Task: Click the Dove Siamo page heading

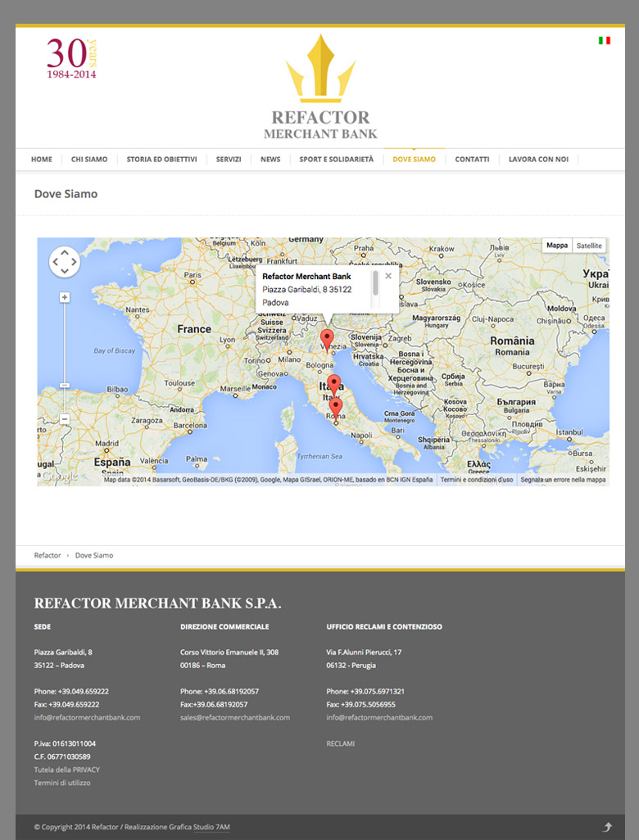Action: [66, 194]
